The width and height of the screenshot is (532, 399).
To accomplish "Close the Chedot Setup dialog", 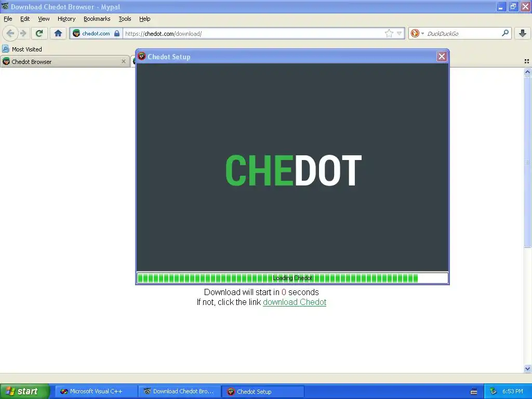I will [x=442, y=56].
